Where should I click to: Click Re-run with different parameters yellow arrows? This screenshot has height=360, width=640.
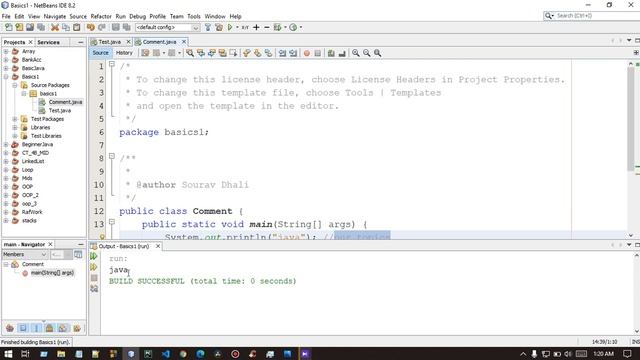click(x=94, y=267)
